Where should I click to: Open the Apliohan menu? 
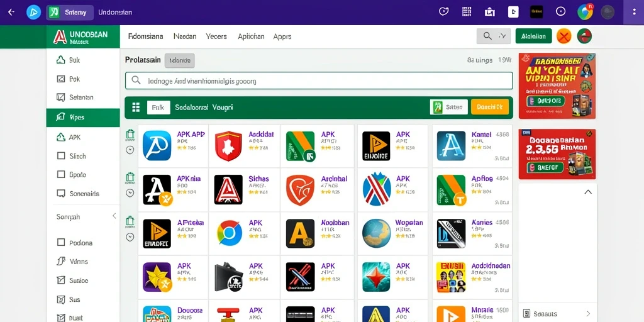tap(251, 36)
